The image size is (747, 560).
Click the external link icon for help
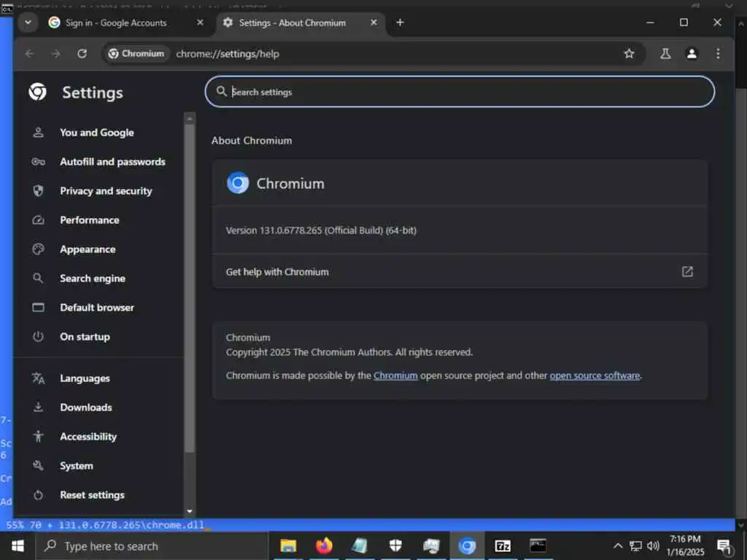[x=687, y=271]
